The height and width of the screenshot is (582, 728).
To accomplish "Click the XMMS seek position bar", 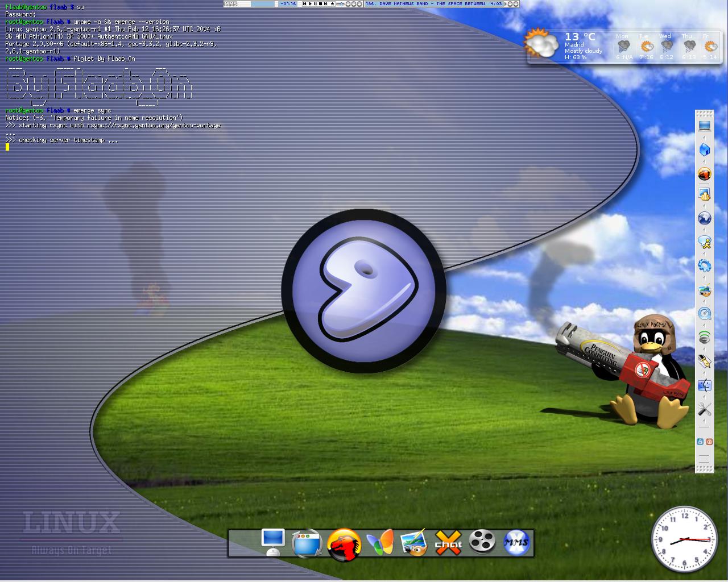I will tap(262, 3).
